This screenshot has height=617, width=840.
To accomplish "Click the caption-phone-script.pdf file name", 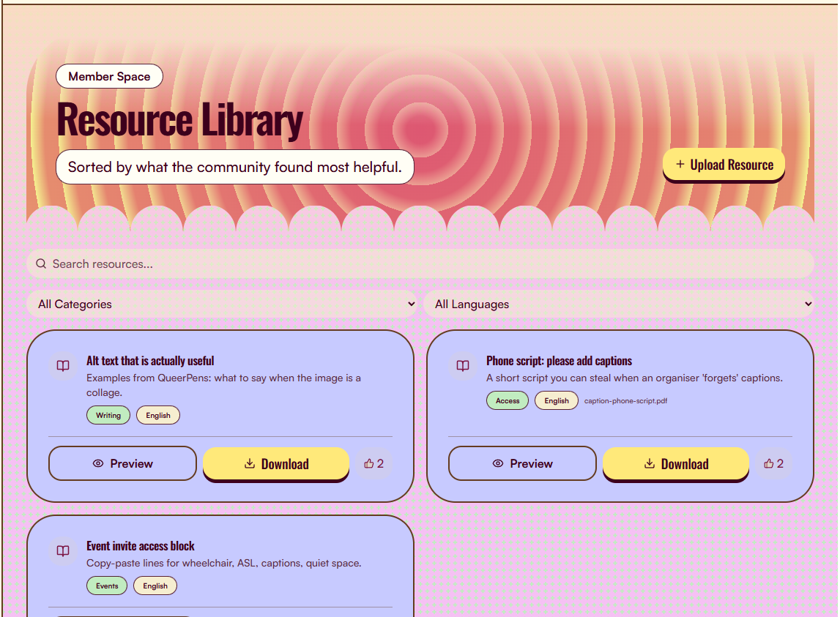I will [625, 400].
